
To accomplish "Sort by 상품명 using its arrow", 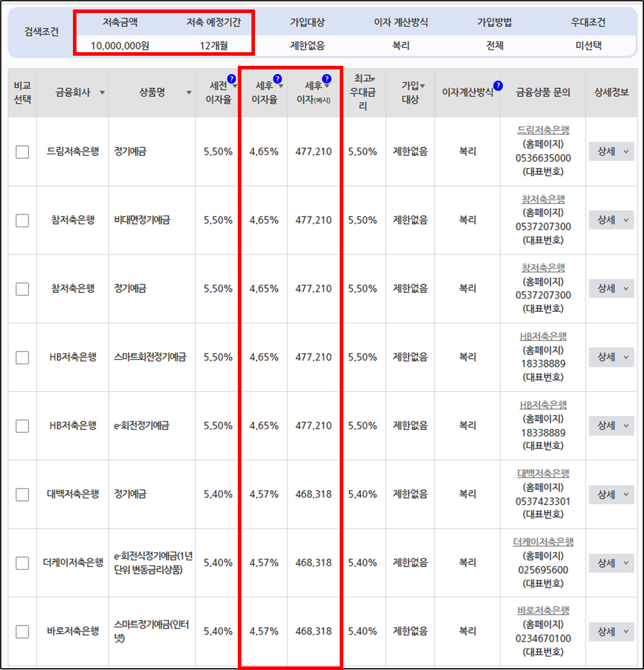I will click(189, 92).
